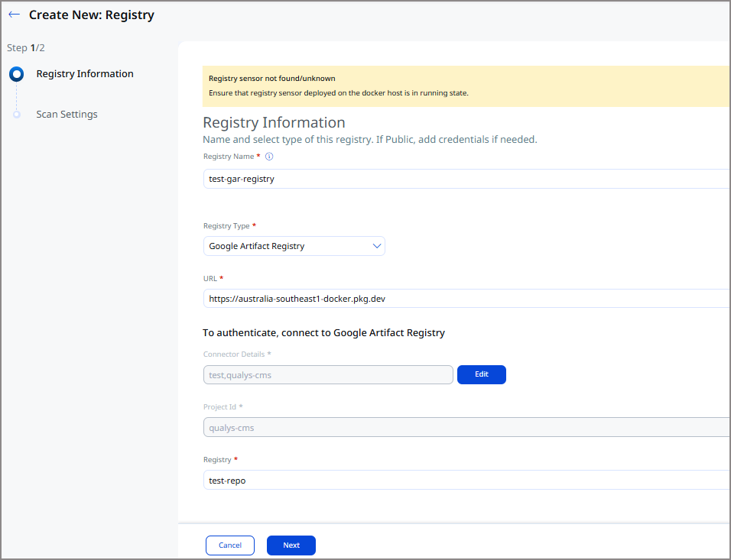The image size is (731, 560).
Task: Click the back arrow beside Create New: Registry
Action: tap(14, 15)
